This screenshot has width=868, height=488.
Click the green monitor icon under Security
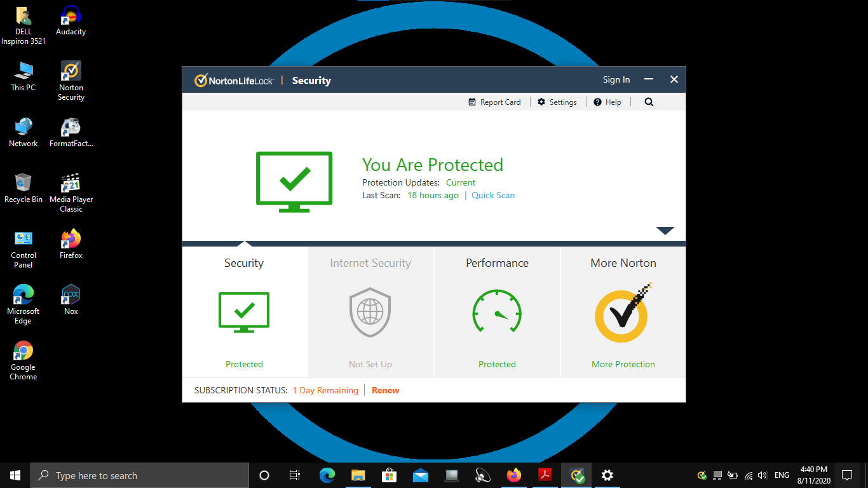tap(244, 312)
